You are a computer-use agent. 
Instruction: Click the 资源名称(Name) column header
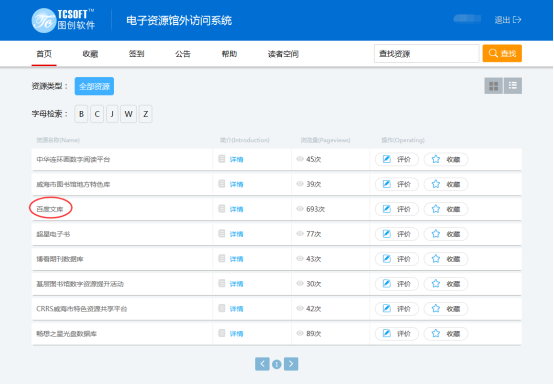[x=58, y=140]
